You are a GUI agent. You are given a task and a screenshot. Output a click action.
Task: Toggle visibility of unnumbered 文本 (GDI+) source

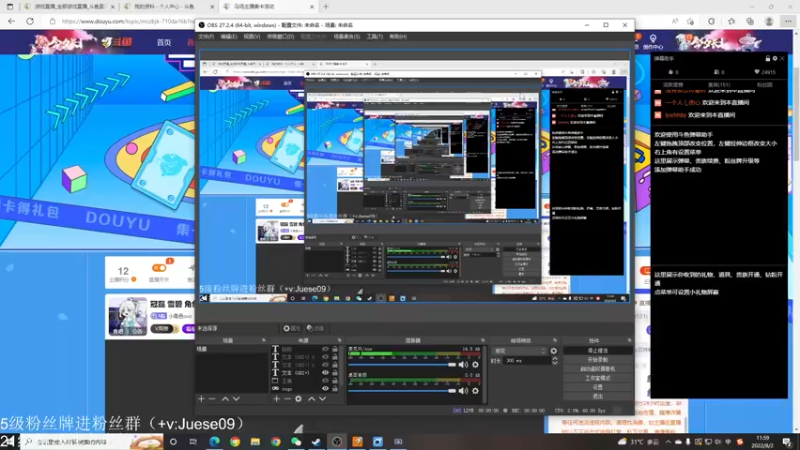tap(325, 372)
